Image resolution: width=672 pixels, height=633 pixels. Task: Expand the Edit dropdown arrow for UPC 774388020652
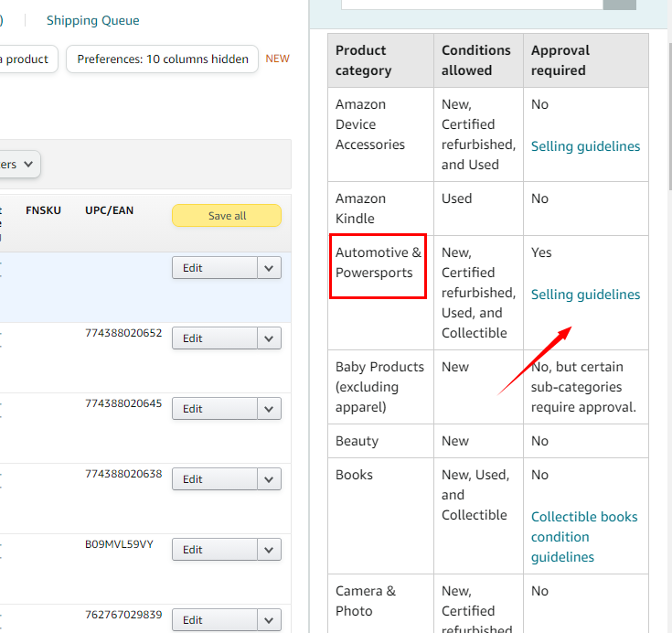click(269, 338)
